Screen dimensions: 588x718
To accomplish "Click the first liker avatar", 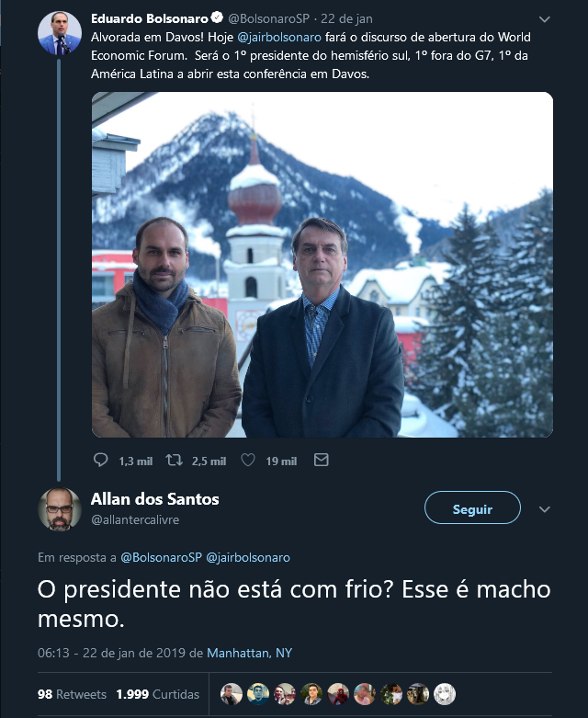I will pos(232,694).
